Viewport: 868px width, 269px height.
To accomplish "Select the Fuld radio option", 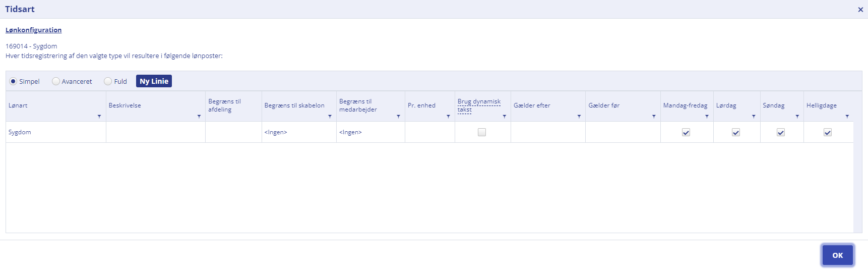I will (108, 81).
